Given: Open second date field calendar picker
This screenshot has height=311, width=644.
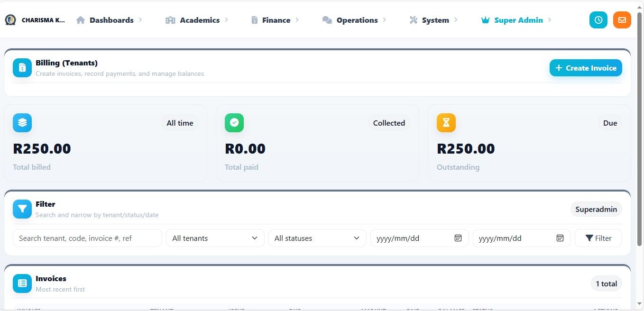Looking at the screenshot, I should point(560,238).
